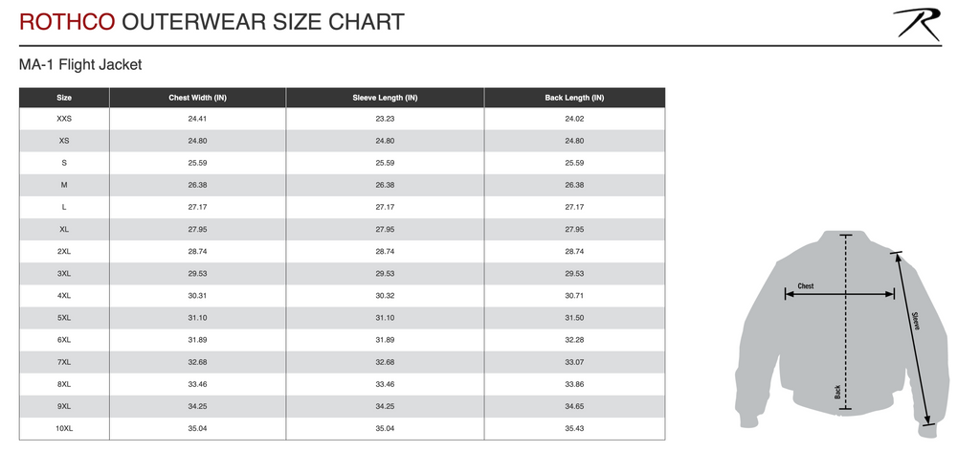The width and height of the screenshot is (980, 453).
Task: Click the XL size row label
Action: (x=64, y=230)
